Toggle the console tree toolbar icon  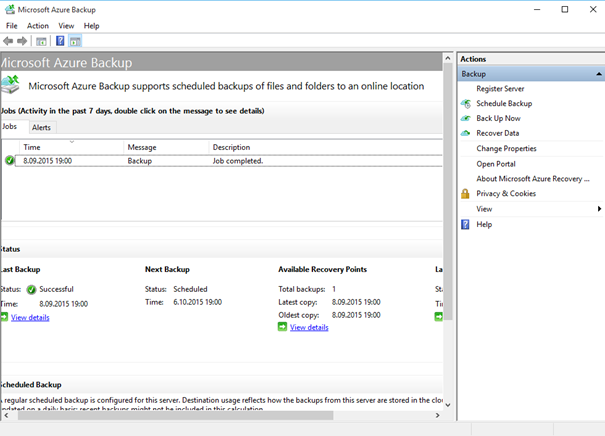(x=41, y=41)
